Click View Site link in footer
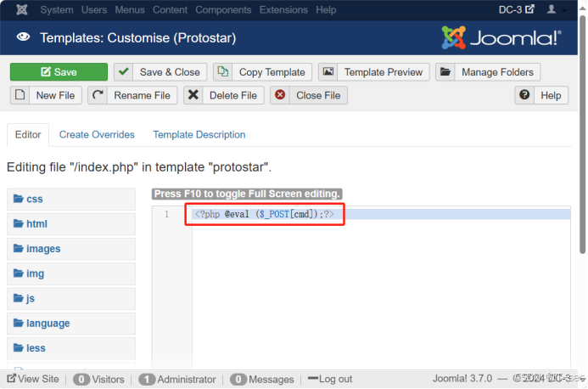The width and height of the screenshot is (588, 389). [x=33, y=379]
